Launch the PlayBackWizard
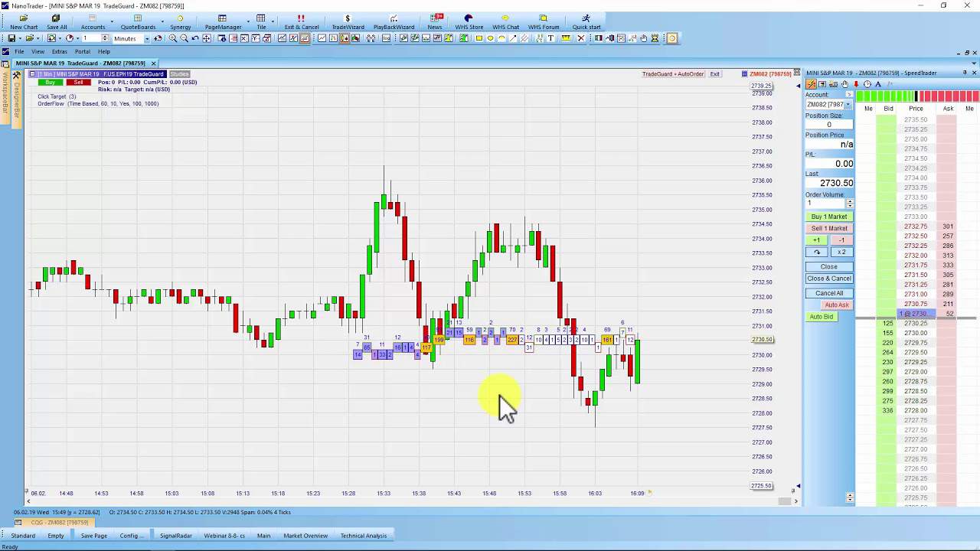Viewport: 980px width, 551px height. click(394, 21)
